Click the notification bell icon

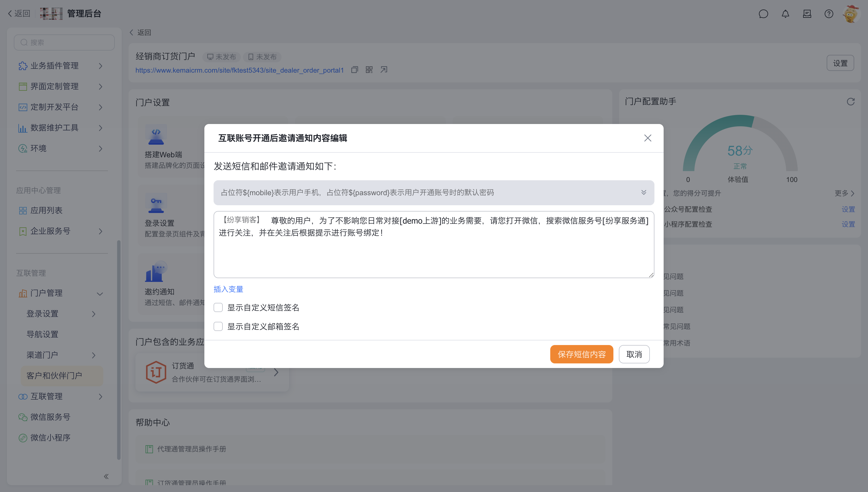click(x=785, y=14)
